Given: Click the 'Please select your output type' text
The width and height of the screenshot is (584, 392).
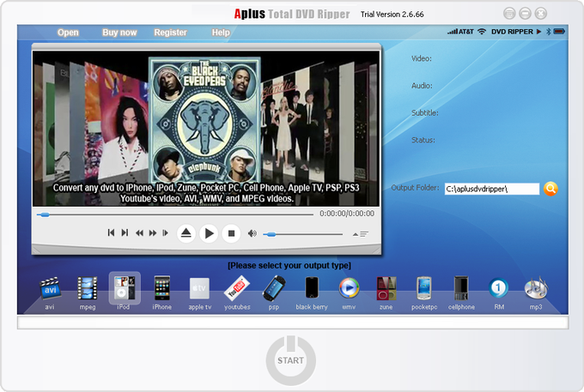Looking at the screenshot, I should (289, 266).
